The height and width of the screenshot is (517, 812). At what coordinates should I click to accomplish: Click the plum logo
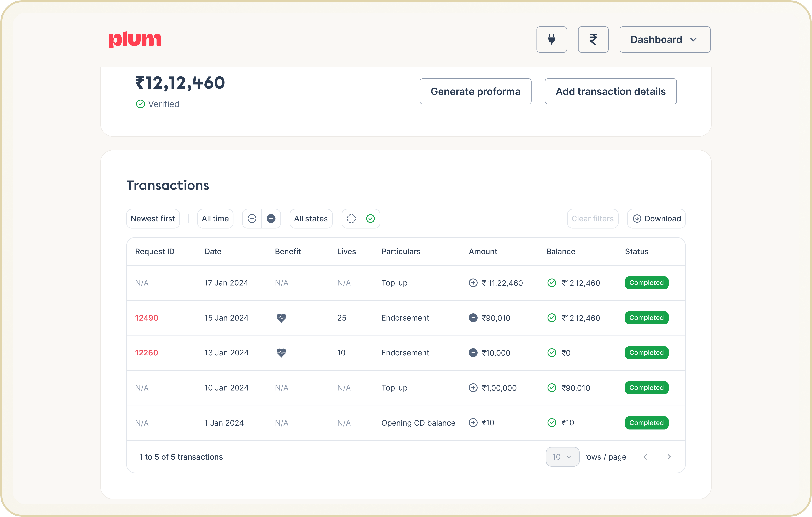(x=135, y=39)
